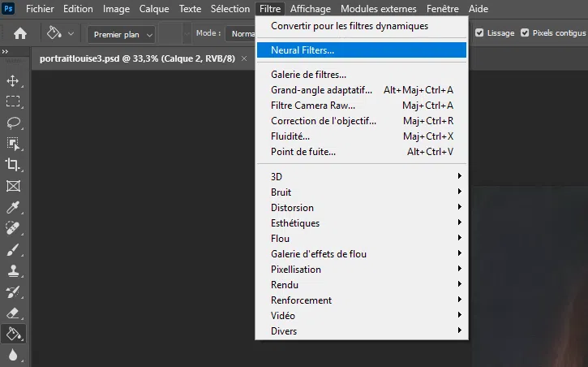Select the portraitlouise3.psd document tab
Viewport: 588px width, 367px height.
point(137,58)
